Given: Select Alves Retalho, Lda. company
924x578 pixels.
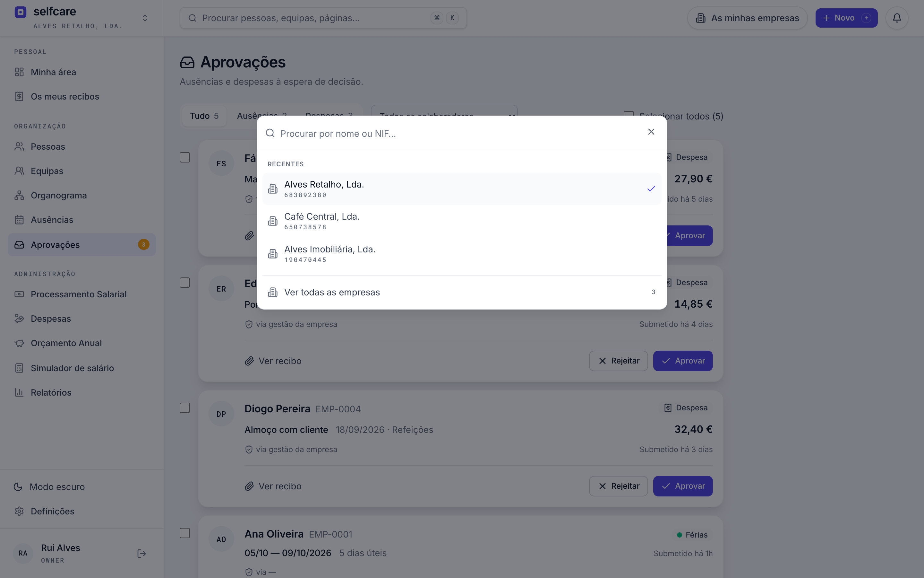Looking at the screenshot, I should [462, 189].
